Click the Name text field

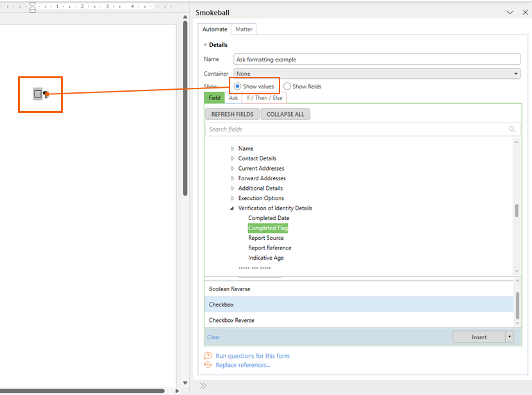click(x=377, y=60)
